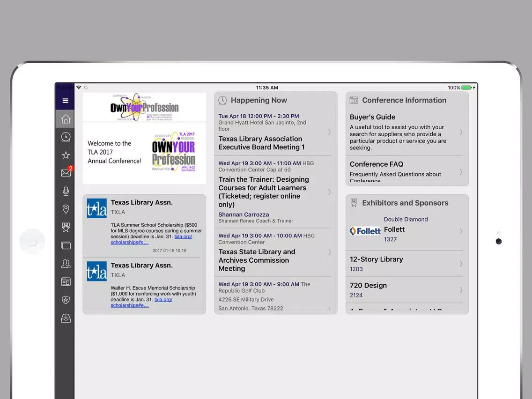Tap the TLA 2017 Own Your Profession logo image

pos(174,152)
